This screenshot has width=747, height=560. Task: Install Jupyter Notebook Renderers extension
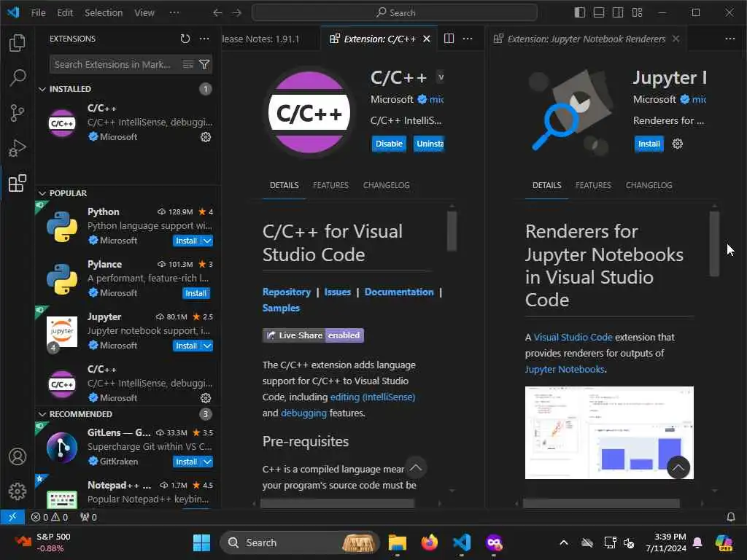point(649,144)
